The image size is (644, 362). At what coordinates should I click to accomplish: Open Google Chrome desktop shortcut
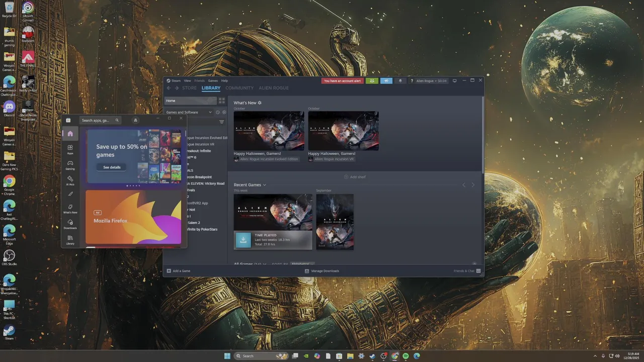point(9,185)
